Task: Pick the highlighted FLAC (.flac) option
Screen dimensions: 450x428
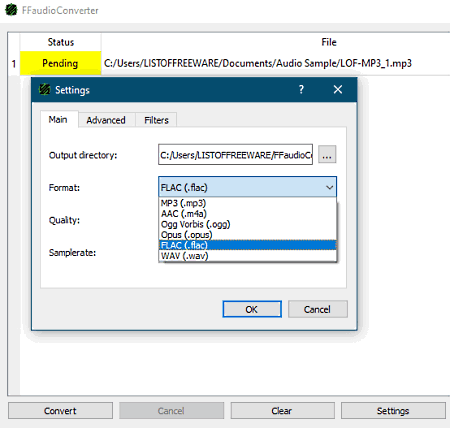Action: point(247,245)
